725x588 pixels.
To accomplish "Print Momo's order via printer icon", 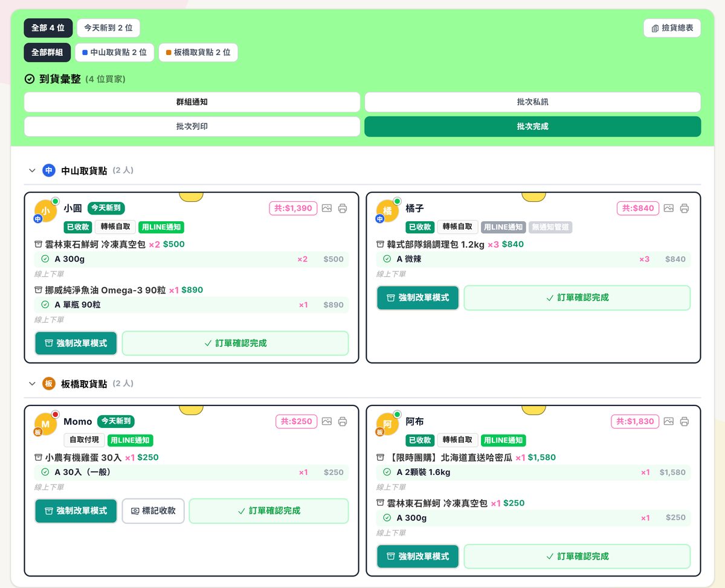I will tap(343, 421).
